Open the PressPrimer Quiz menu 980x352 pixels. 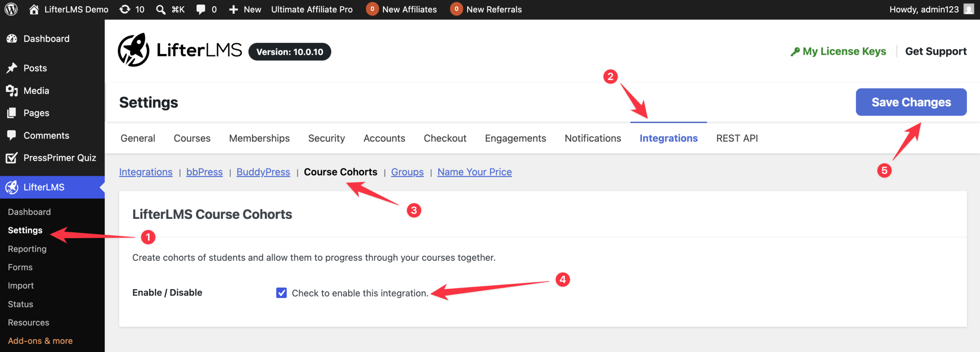[x=60, y=158]
